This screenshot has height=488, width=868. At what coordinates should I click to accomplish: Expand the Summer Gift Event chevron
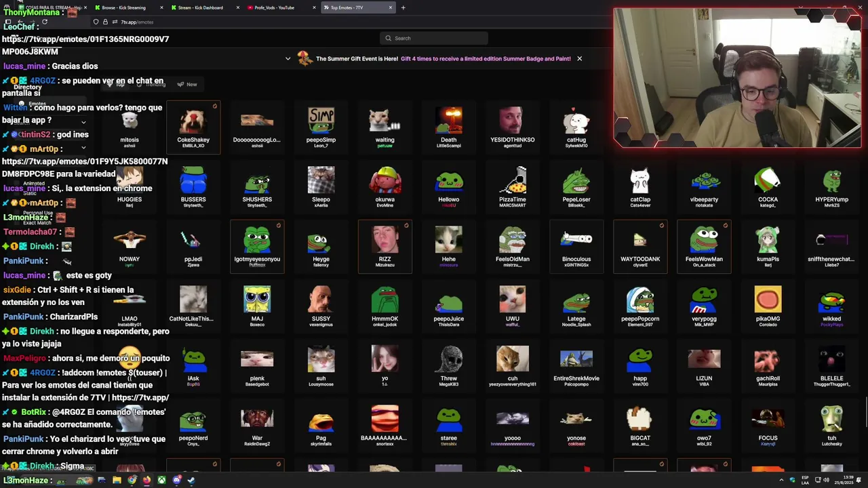tap(288, 58)
